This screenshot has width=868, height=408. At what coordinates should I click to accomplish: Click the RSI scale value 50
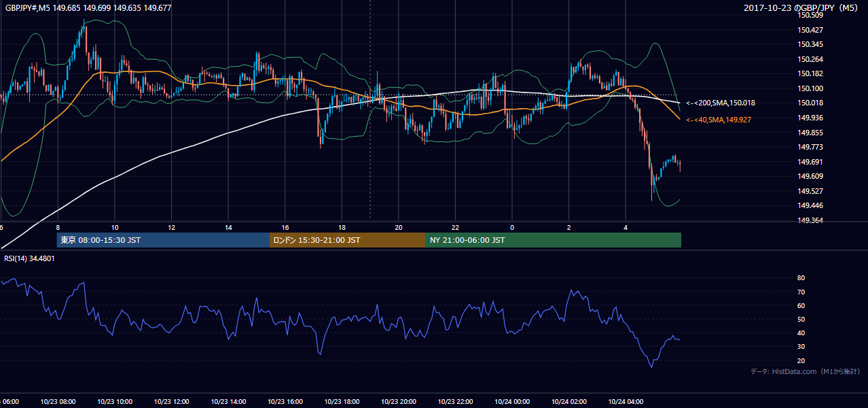pos(801,319)
